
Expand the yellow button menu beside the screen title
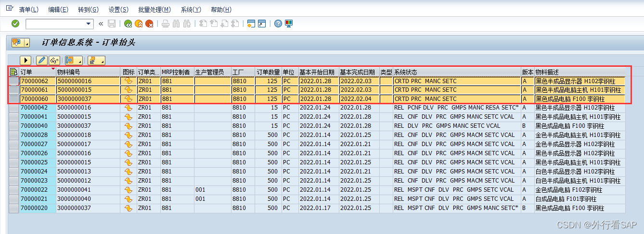click(27, 43)
